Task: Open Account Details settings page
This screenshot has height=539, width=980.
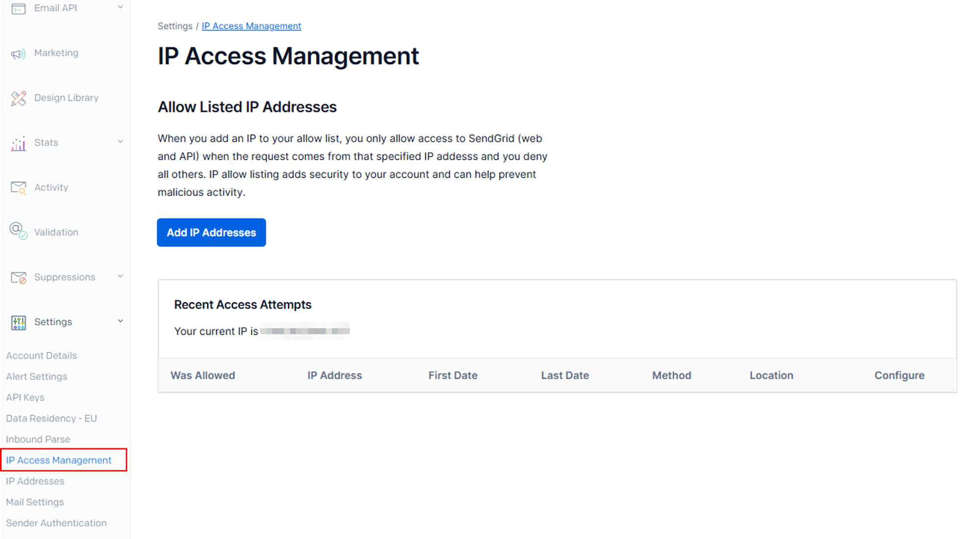Action: (42, 356)
